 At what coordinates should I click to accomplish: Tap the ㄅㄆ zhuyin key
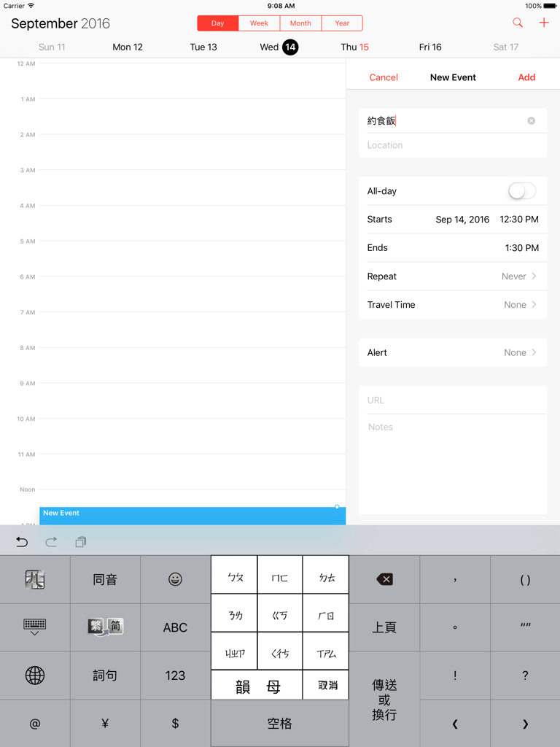(234, 575)
